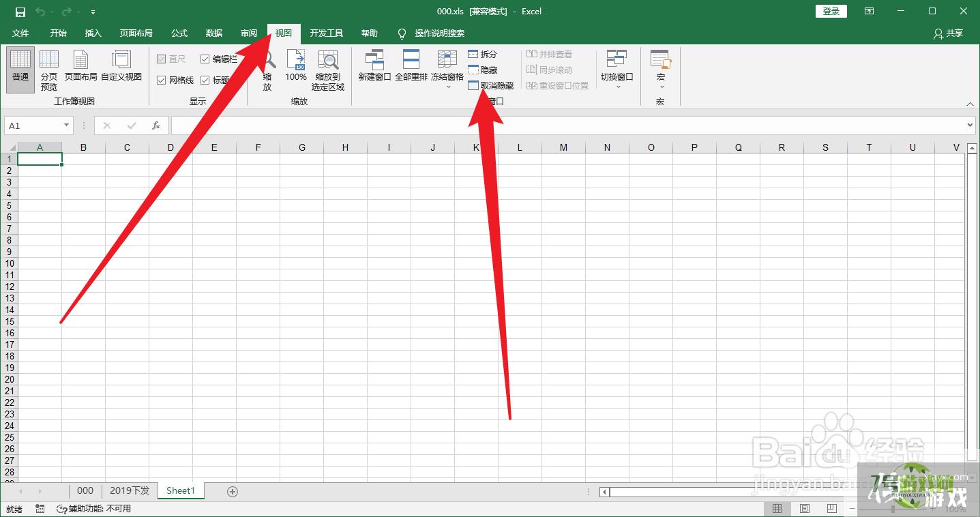Click the Select All corner button
980x517 pixels.
click(9, 147)
